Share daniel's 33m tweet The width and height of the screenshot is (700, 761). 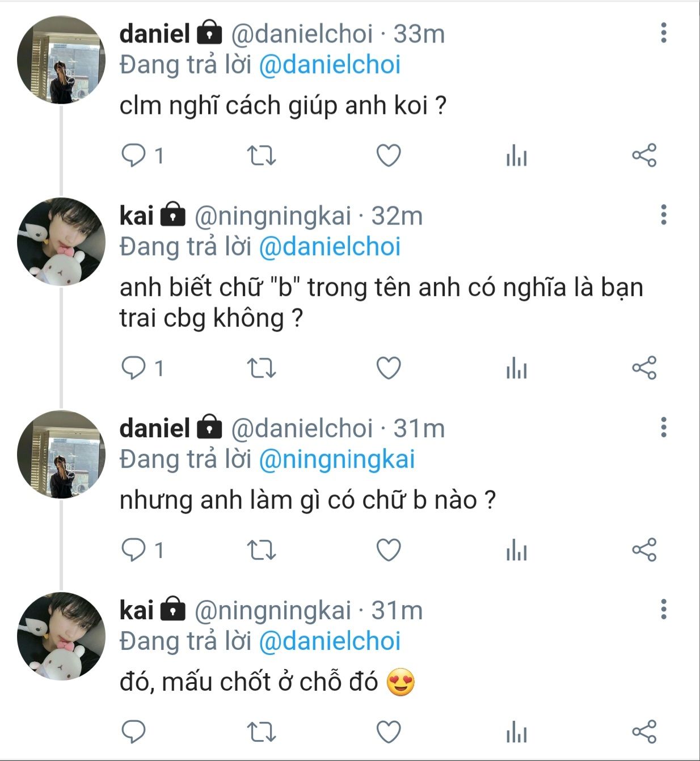click(644, 155)
